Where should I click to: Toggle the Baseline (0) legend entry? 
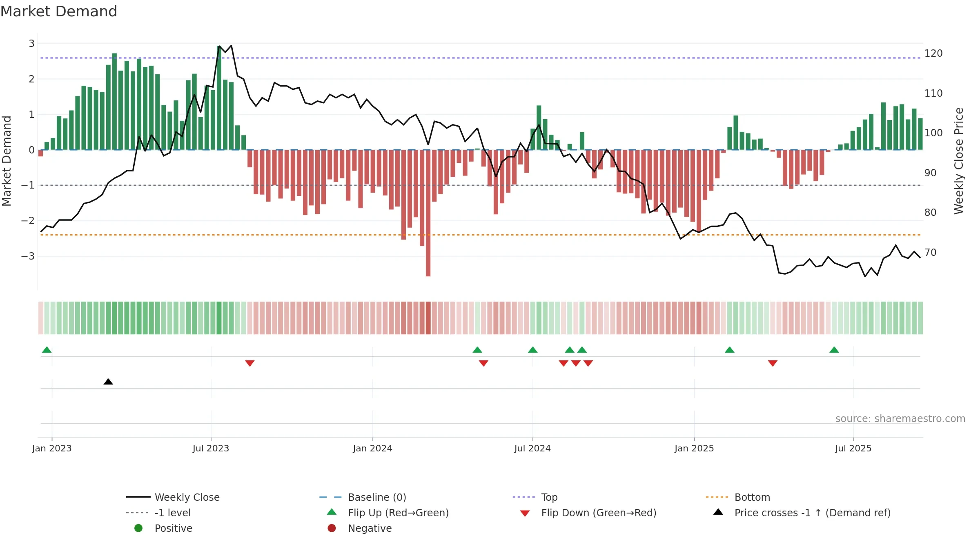[363, 497]
